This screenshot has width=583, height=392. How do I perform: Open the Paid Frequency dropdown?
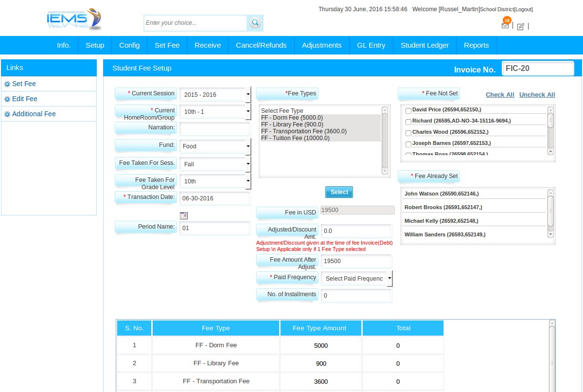[356, 279]
